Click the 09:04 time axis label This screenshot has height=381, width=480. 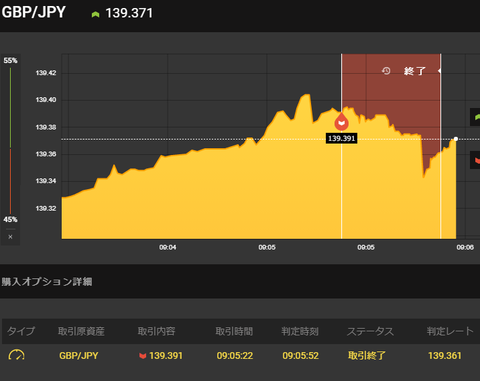point(168,247)
